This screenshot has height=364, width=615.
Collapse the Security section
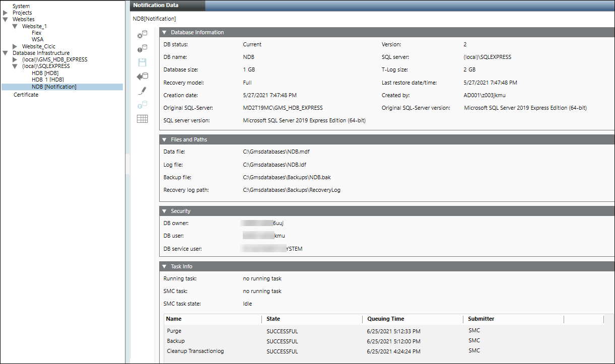pos(164,211)
